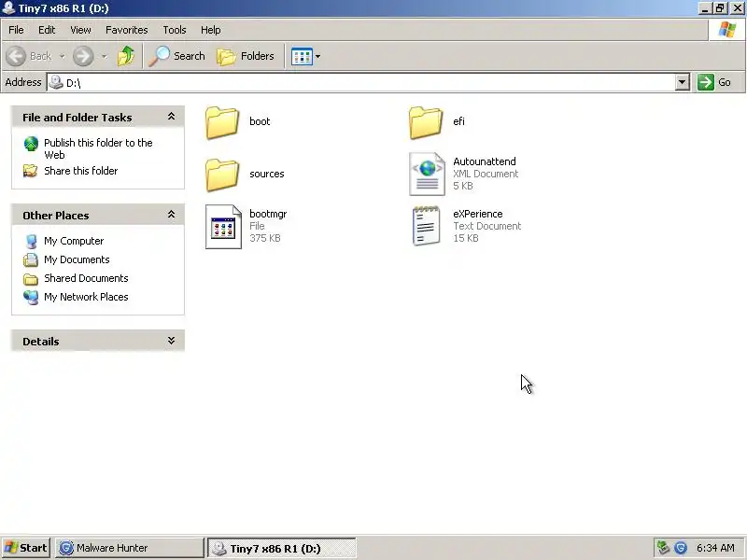Click the Views toolbar icon
The image size is (747, 560).
(x=302, y=57)
